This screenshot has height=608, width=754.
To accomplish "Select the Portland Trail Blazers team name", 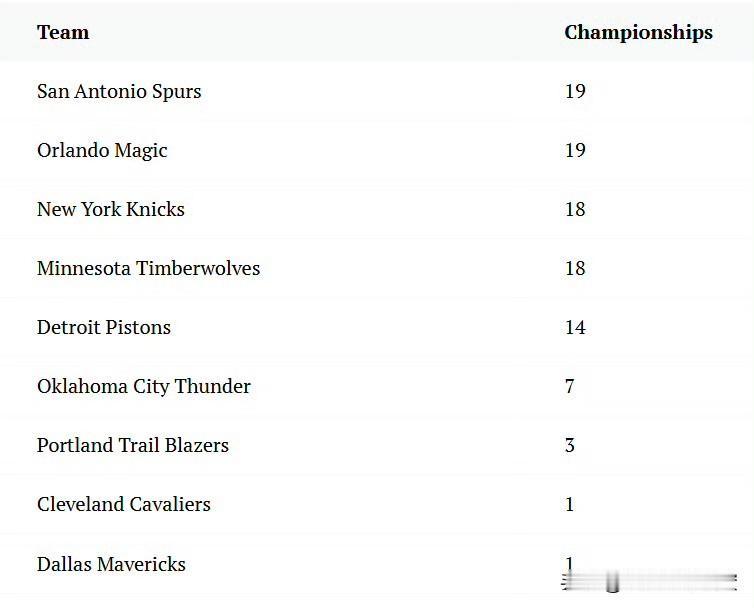I will tap(133, 445).
